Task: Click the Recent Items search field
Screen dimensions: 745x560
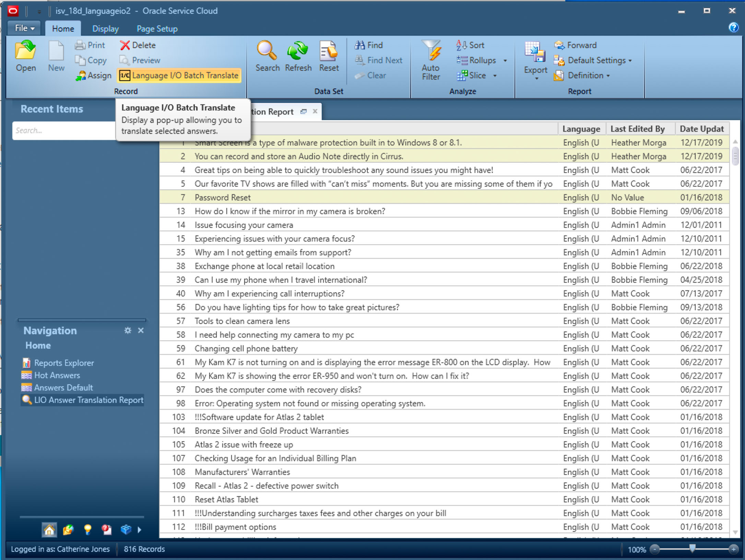Action: click(x=64, y=130)
